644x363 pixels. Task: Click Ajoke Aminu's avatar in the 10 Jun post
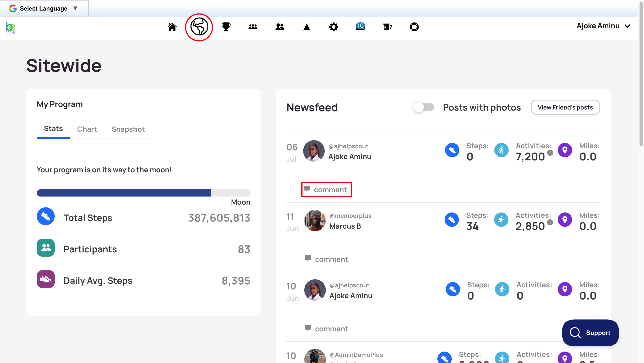(x=315, y=290)
